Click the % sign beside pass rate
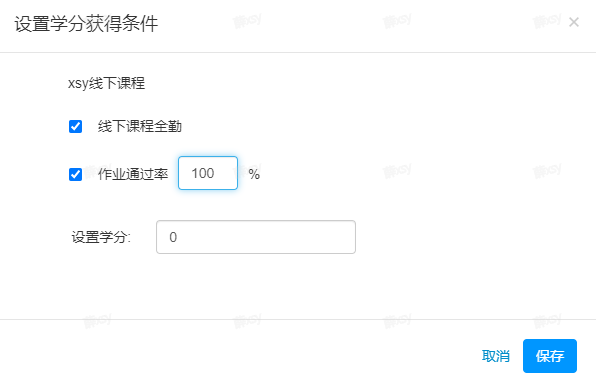Viewport: 596px width, 386px height. click(254, 174)
